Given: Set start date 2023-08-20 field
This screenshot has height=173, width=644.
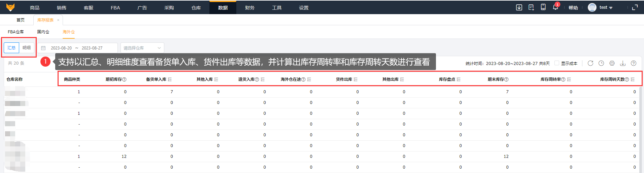Looking at the screenshot, I should pyautogui.click(x=61, y=48).
